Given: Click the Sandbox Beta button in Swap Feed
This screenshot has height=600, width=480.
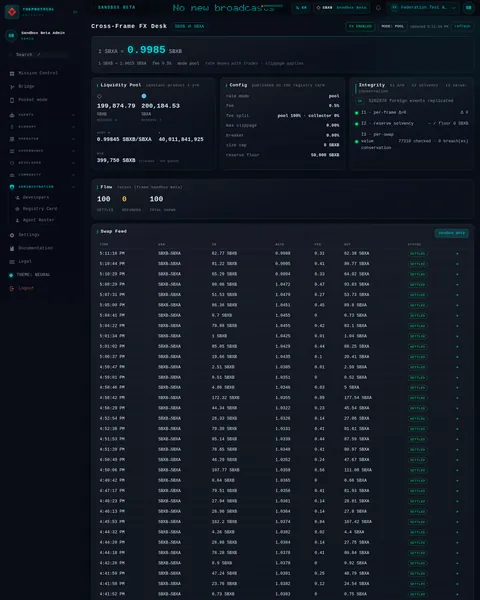Looking at the screenshot, I should (452, 233).
